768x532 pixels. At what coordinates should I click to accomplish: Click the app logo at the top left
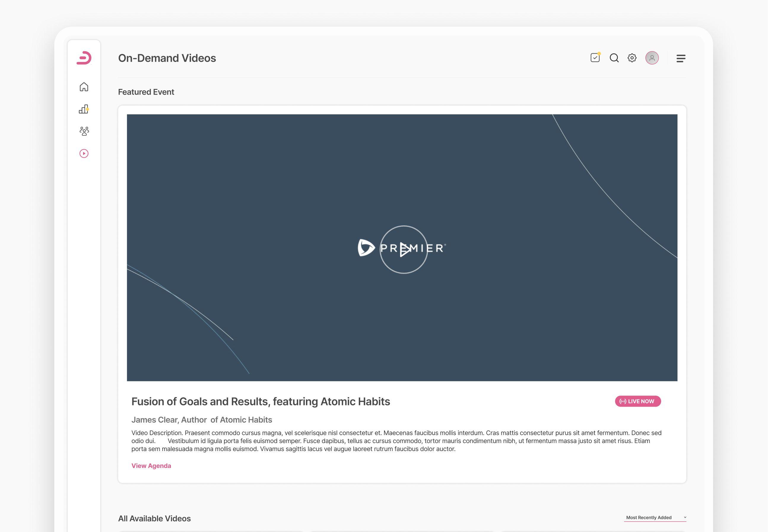tap(84, 58)
